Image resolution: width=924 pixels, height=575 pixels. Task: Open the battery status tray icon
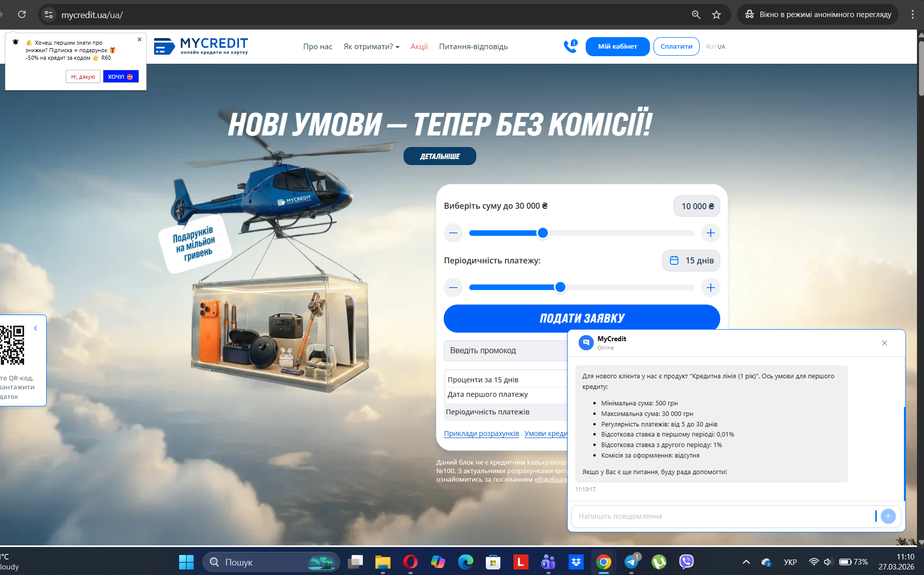coord(853,562)
